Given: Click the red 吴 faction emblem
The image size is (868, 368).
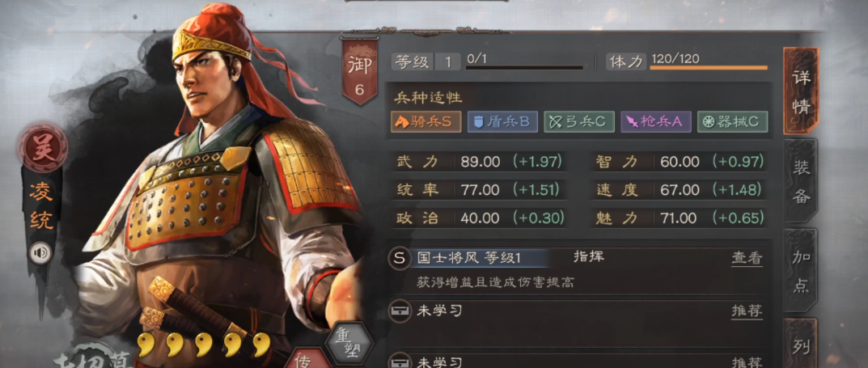Looking at the screenshot, I should click(x=43, y=148).
